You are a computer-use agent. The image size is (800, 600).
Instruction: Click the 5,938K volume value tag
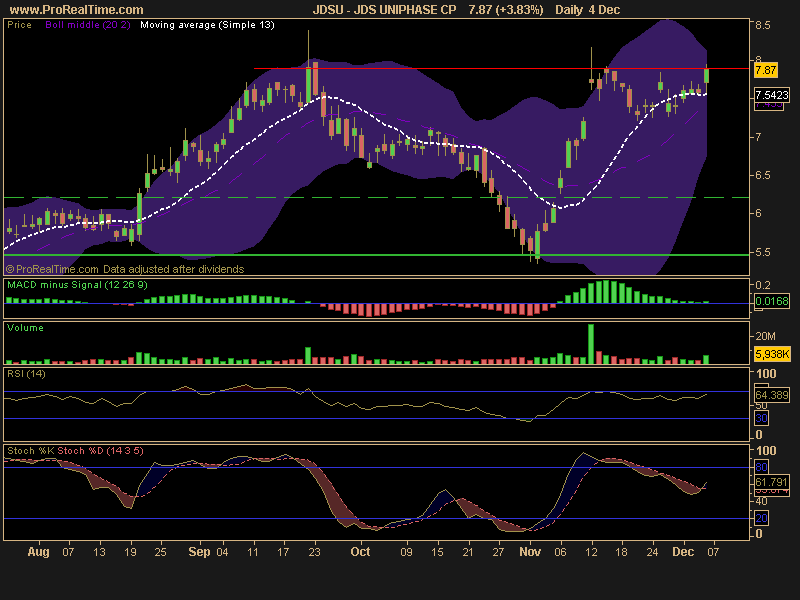pyautogui.click(x=772, y=354)
